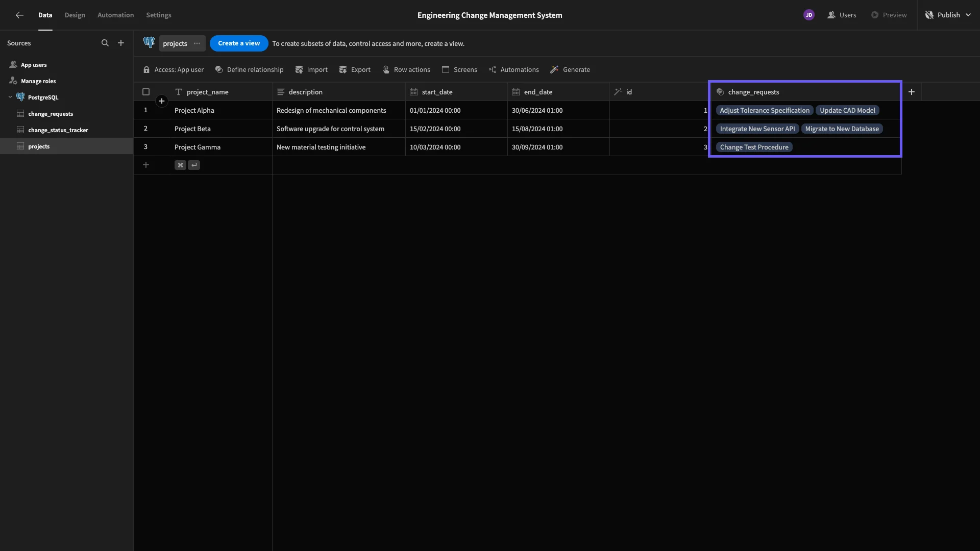Screen dimensions: 980x551
Task: Click the 'Adjust Tolerance Specification' tag
Action: (765, 110)
